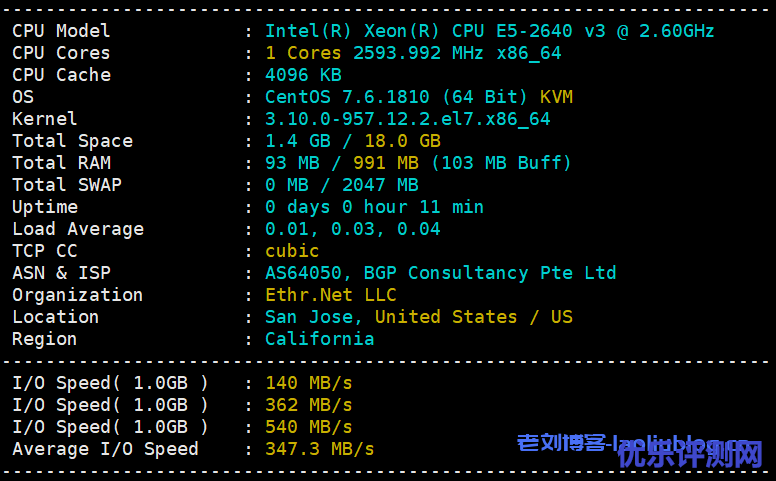Click the CPU Model value Intel Xeon E5-2640
Screen dimensions: 776x481
click(x=489, y=31)
